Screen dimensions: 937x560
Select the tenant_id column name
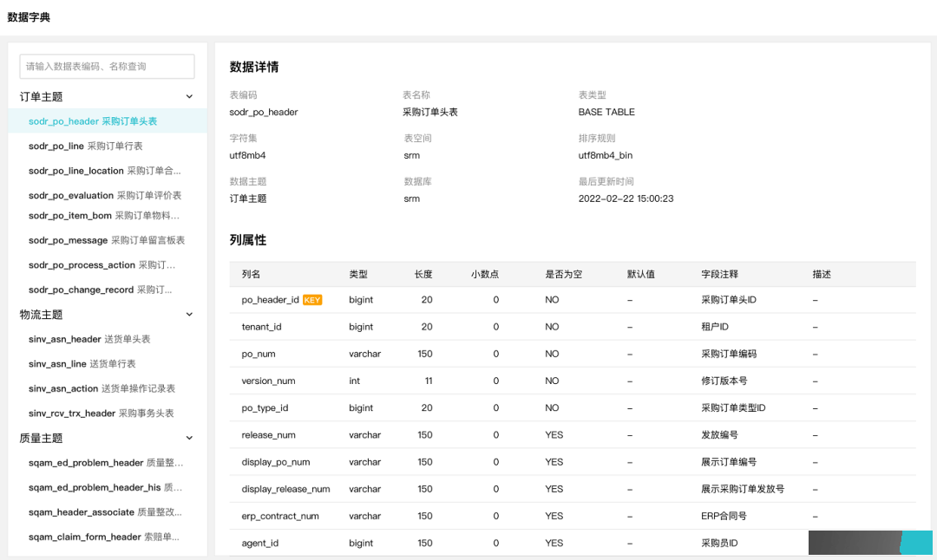pos(261,327)
